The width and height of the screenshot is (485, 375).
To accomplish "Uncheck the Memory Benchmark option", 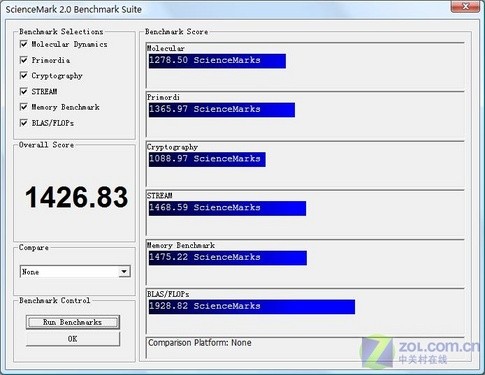I will (24, 107).
